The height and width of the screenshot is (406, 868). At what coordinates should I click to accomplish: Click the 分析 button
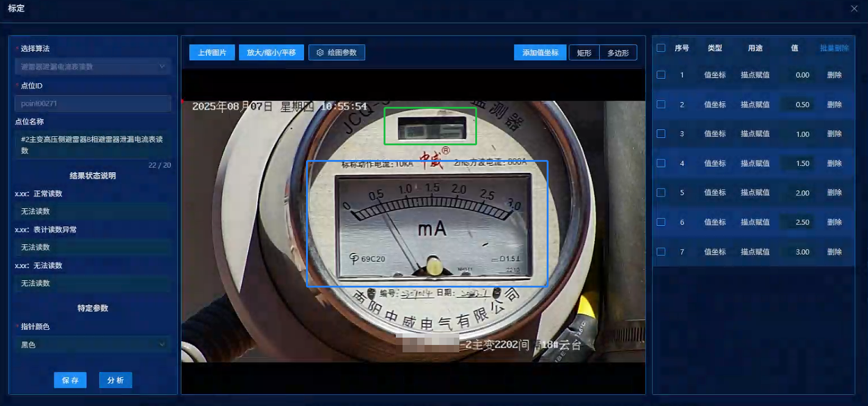pos(115,380)
